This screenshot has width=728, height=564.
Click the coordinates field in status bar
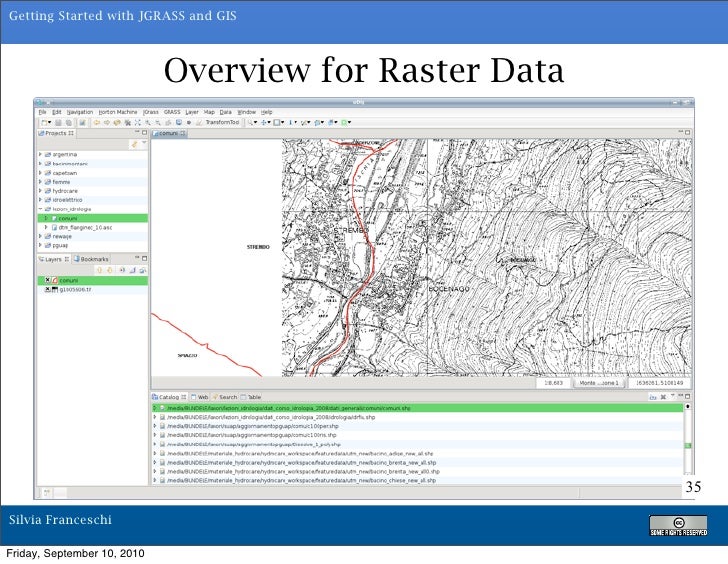[x=659, y=383]
